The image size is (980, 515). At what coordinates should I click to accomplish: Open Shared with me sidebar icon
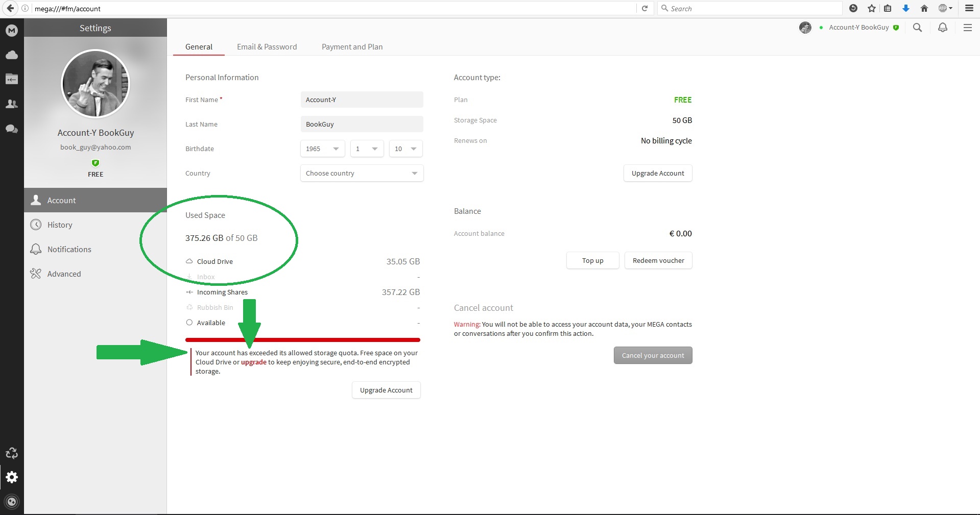(x=12, y=79)
